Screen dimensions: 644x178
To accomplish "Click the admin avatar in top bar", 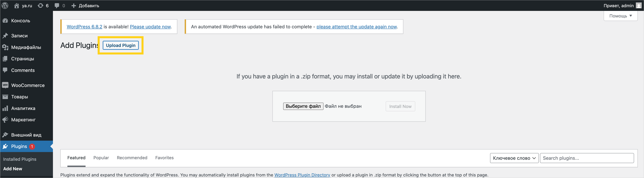I will point(638,6).
